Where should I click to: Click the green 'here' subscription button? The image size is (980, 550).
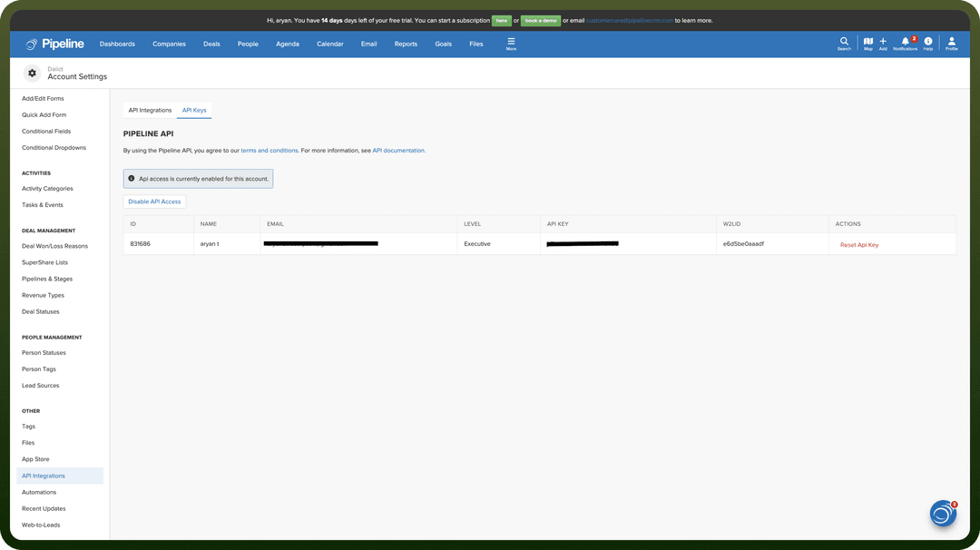tap(501, 21)
